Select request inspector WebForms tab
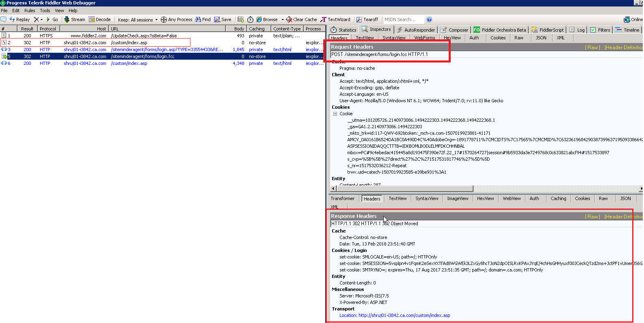 tap(425, 38)
